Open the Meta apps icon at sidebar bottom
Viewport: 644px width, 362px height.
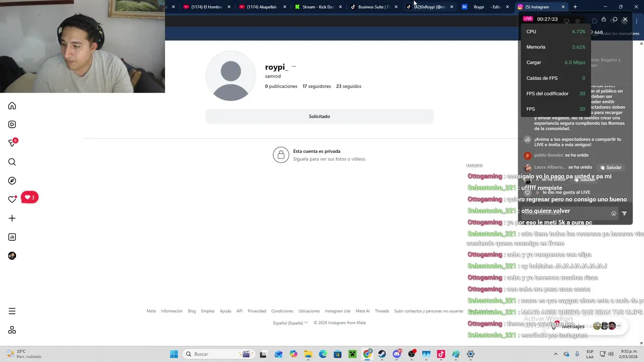pos(12,330)
